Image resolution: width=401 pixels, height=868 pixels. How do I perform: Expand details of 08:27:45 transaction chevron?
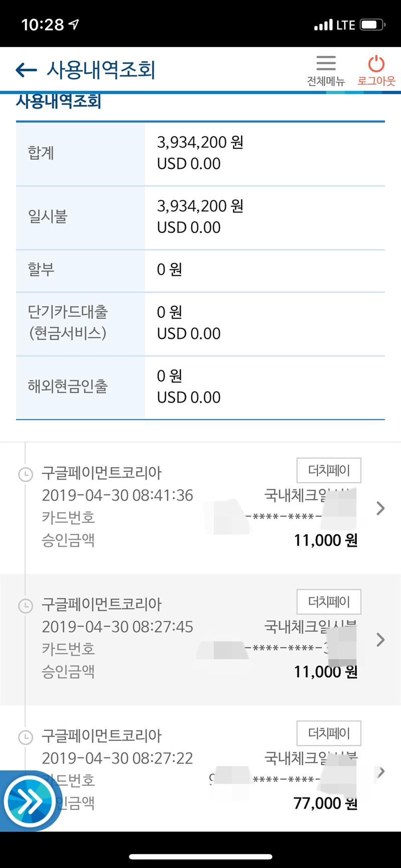coord(380,639)
